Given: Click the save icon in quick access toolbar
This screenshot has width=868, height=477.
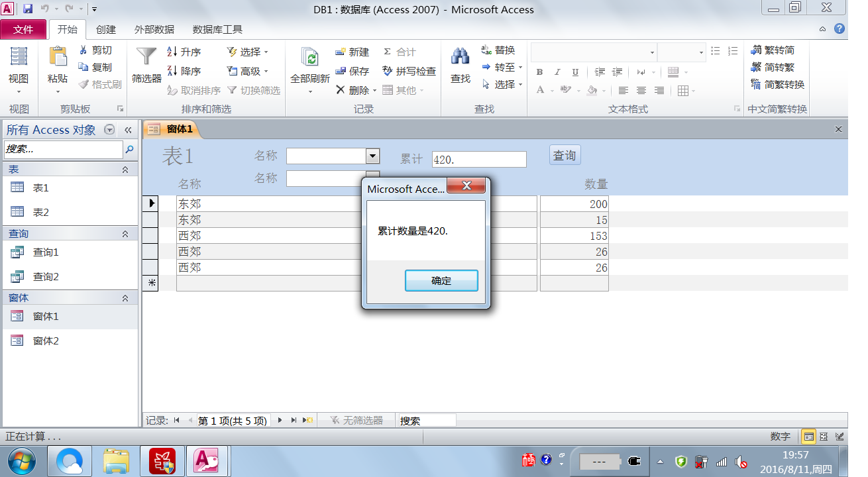Looking at the screenshot, I should [x=28, y=9].
